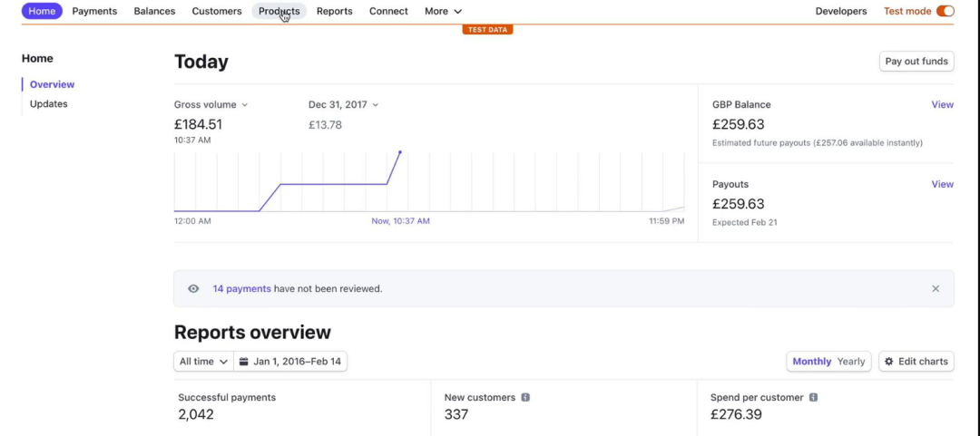Open the Balances tab
The height and width of the screenshot is (436, 980).
[x=154, y=11]
